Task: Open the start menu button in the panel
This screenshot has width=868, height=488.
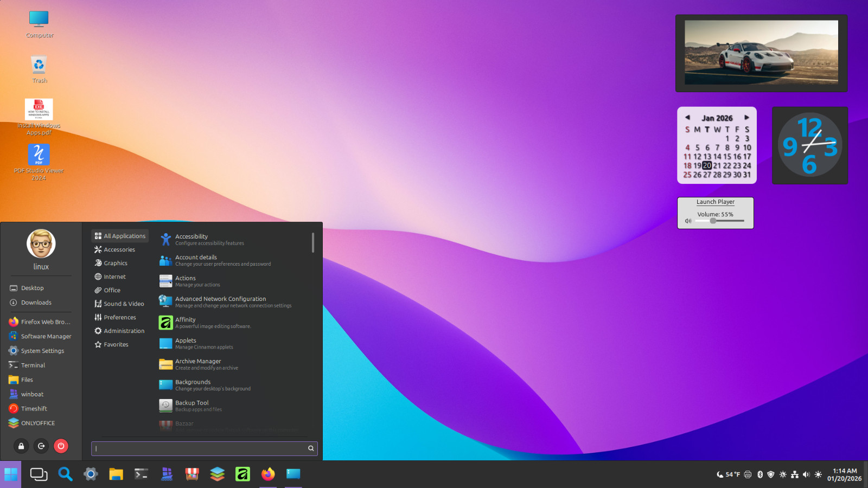Action: 10,474
